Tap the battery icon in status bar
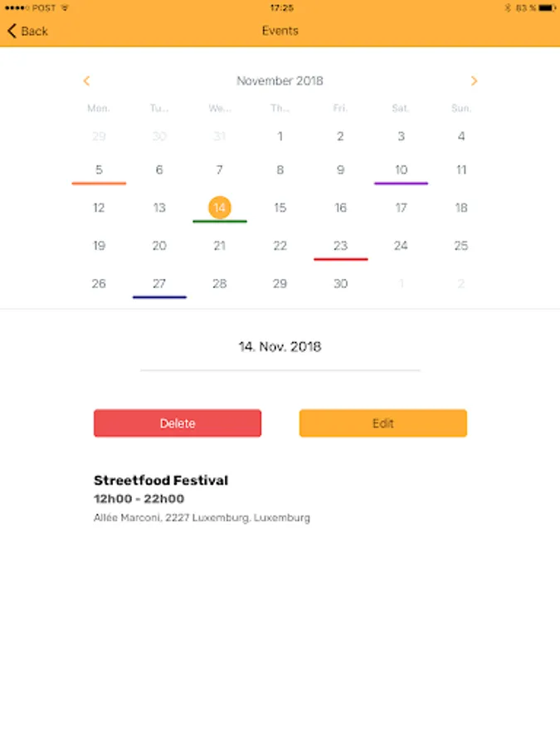The height and width of the screenshot is (747, 560). 547,7
